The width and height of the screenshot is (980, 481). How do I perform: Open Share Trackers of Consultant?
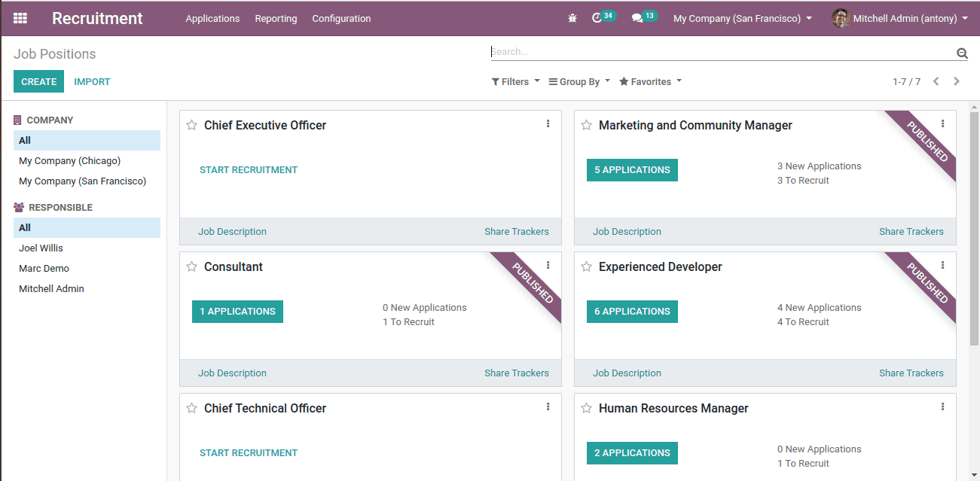tap(517, 373)
